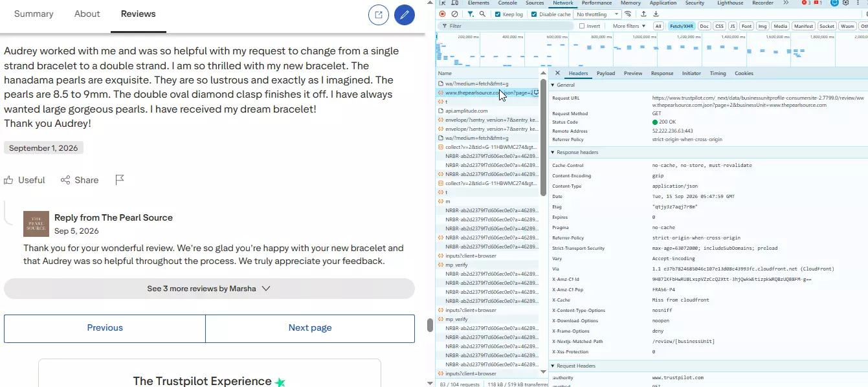Image resolution: width=868 pixels, height=387 pixels.
Task: Toggle the Img request filter
Action: [x=762, y=26]
